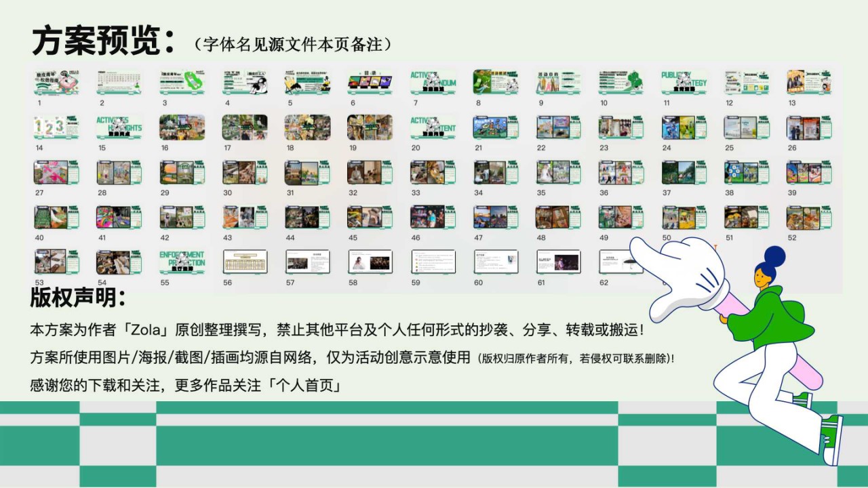Image resolution: width=868 pixels, height=488 pixels.
Task: Select the 目录 slide thumbnail numbered 6
Action: [x=370, y=82]
